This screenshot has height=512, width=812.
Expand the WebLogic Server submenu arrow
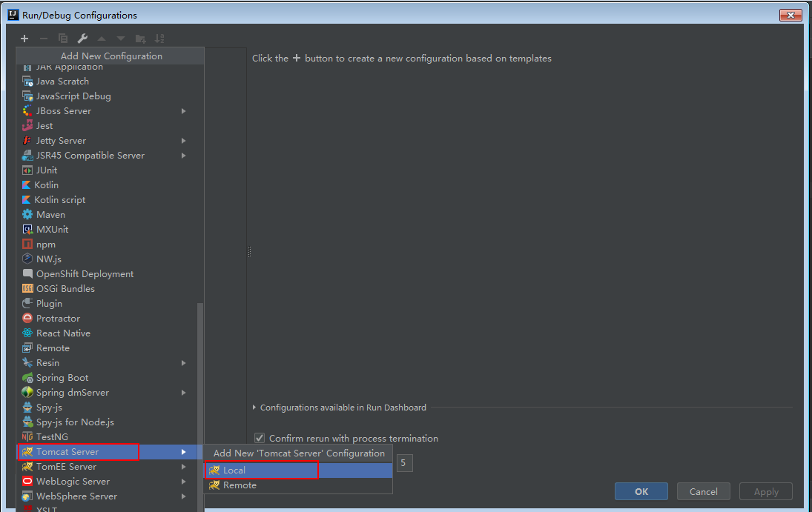pyautogui.click(x=183, y=482)
